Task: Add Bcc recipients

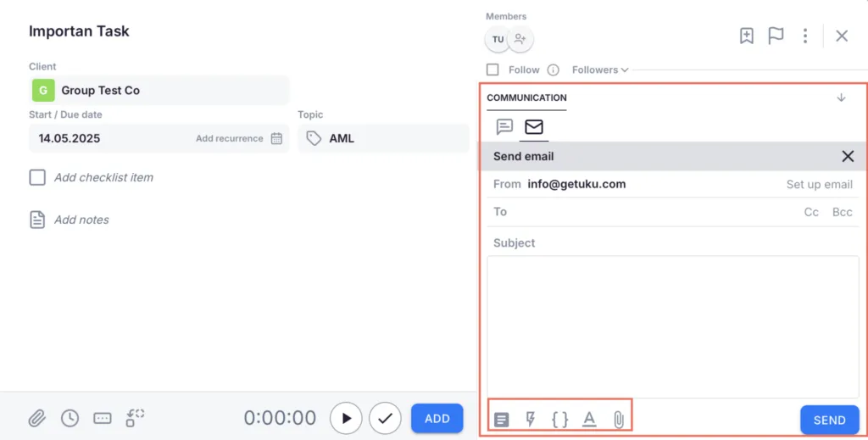Action: tap(842, 212)
